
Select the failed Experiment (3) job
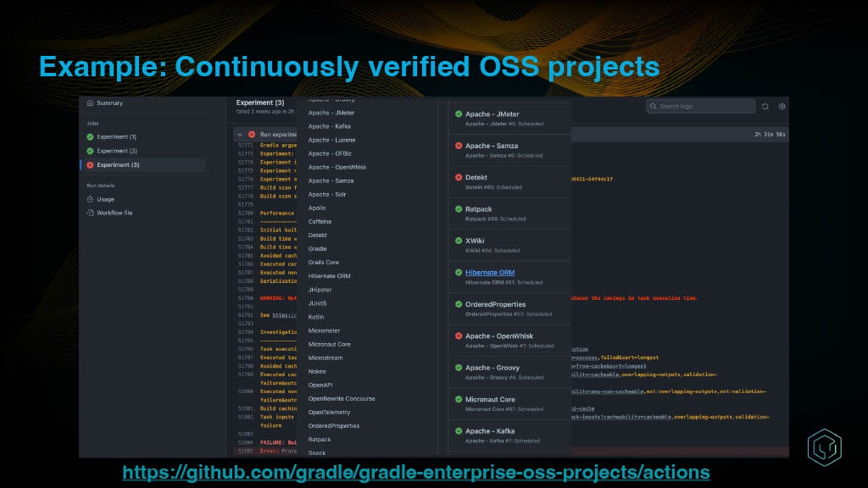[x=117, y=165]
